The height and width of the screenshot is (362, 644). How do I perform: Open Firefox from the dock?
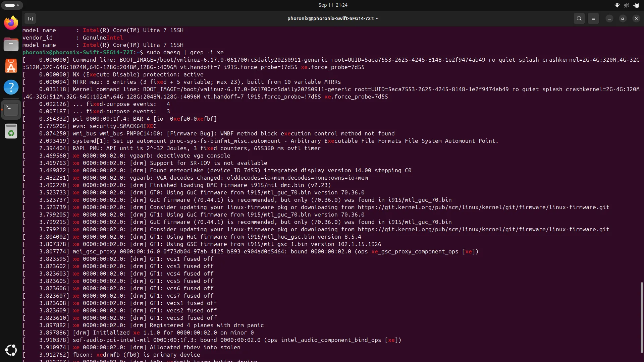[11, 23]
